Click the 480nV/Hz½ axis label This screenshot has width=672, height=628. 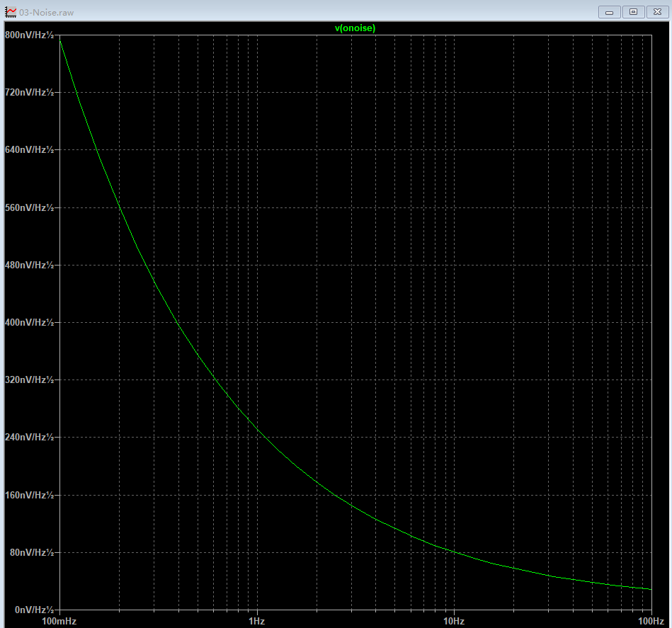(30, 266)
